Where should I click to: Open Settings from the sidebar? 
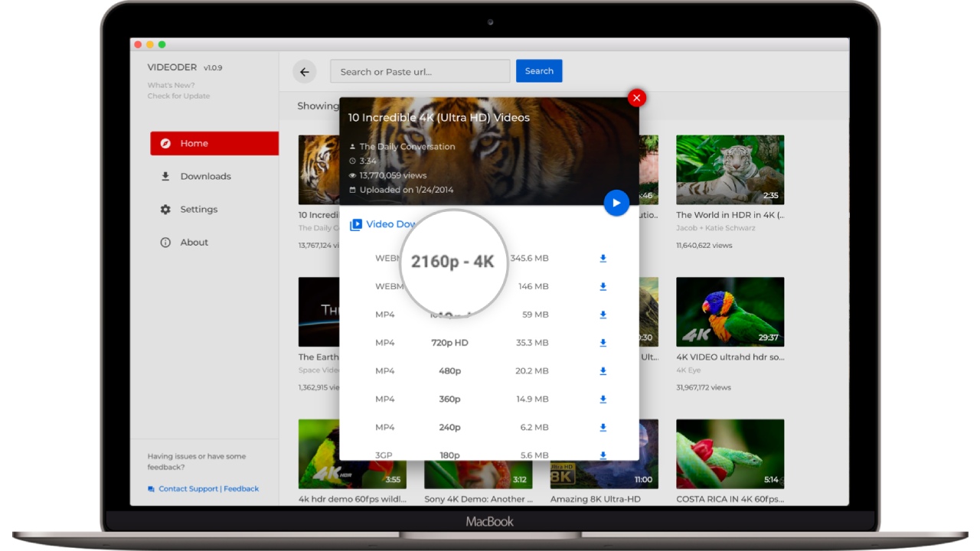coord(199,209)
